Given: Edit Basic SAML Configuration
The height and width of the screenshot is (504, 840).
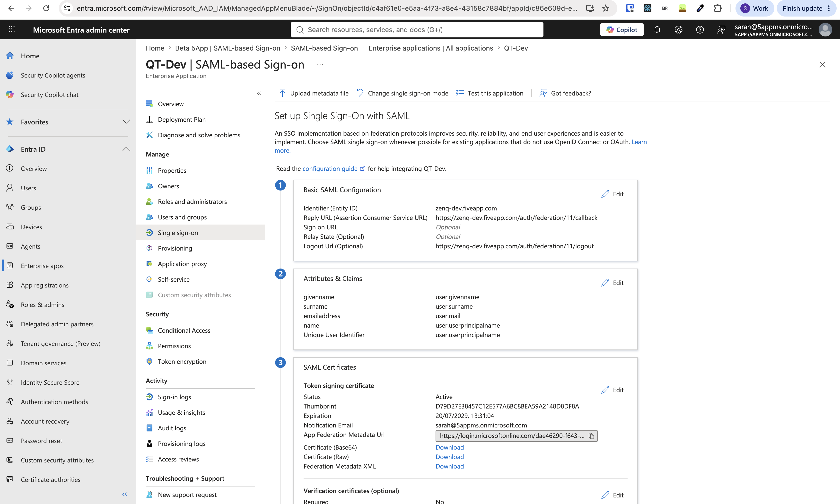Looking at the screenshot, I should 612,194.
